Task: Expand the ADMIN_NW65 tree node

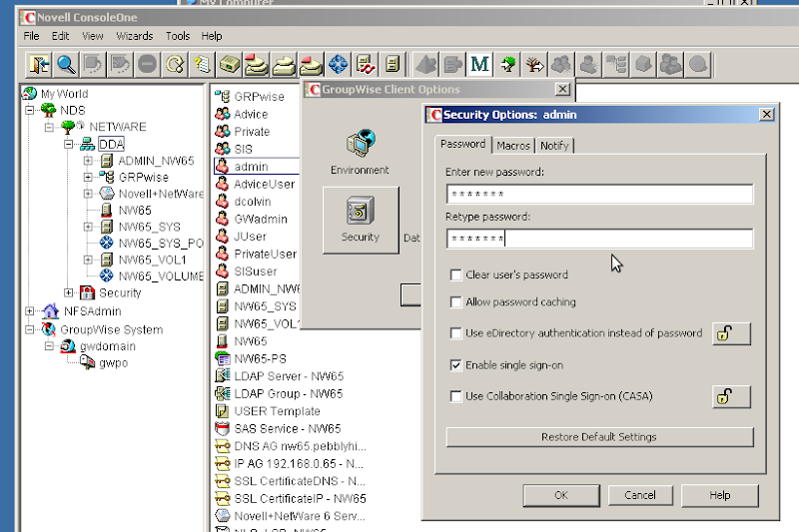Action: point(88,161)
